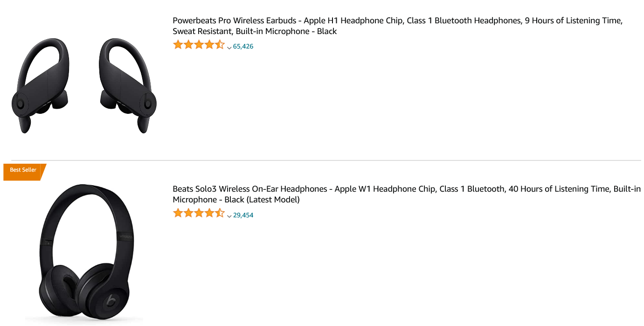Screen dimensions: 644x326
Task: Click the first star of the Powerbeats rating
Action: pyautogui.click(x=178, y=45)
